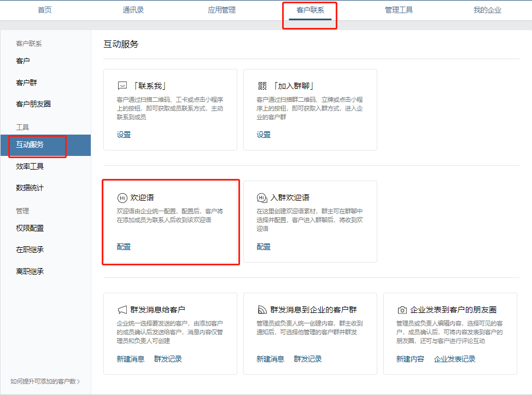
Task: Click 配置 under the 入群欢迎语 card
Action: (264, 247)
